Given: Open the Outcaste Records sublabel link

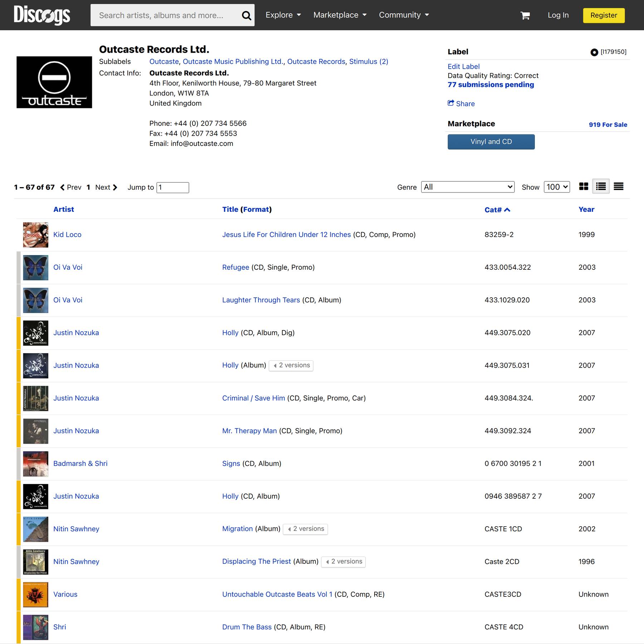Looking at the screenshot, I should 316,62.
